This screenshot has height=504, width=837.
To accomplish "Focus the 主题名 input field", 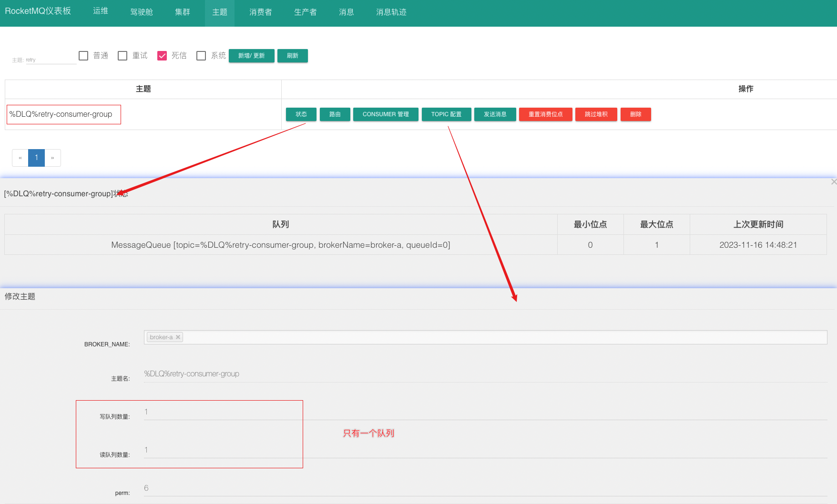I will [x=485, y=374].
